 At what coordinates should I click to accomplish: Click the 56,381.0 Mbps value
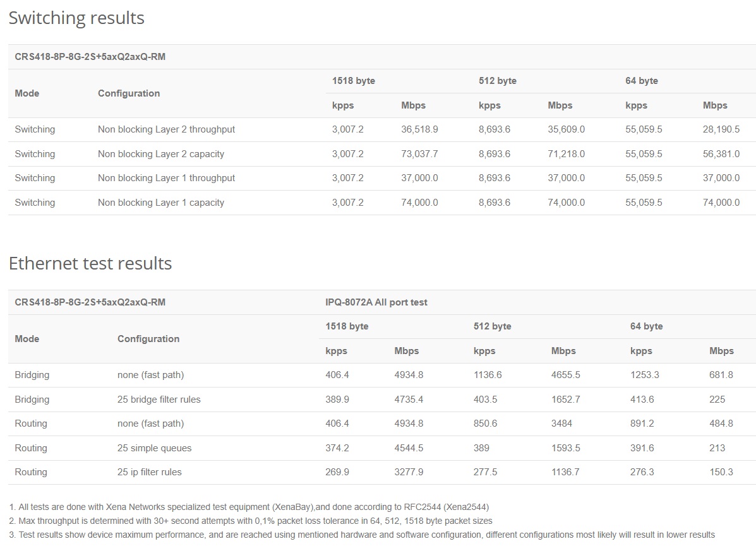[x=721, y=154]
